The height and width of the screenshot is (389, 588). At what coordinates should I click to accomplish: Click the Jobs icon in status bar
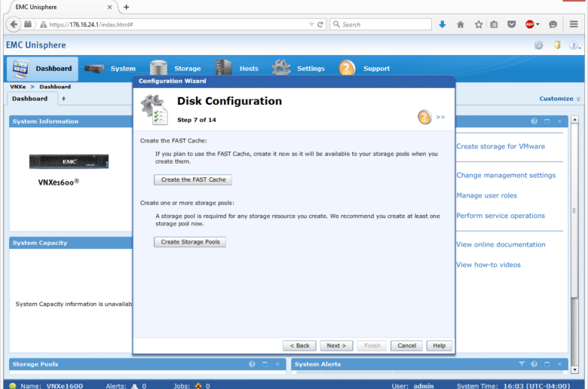click(198, 386)
